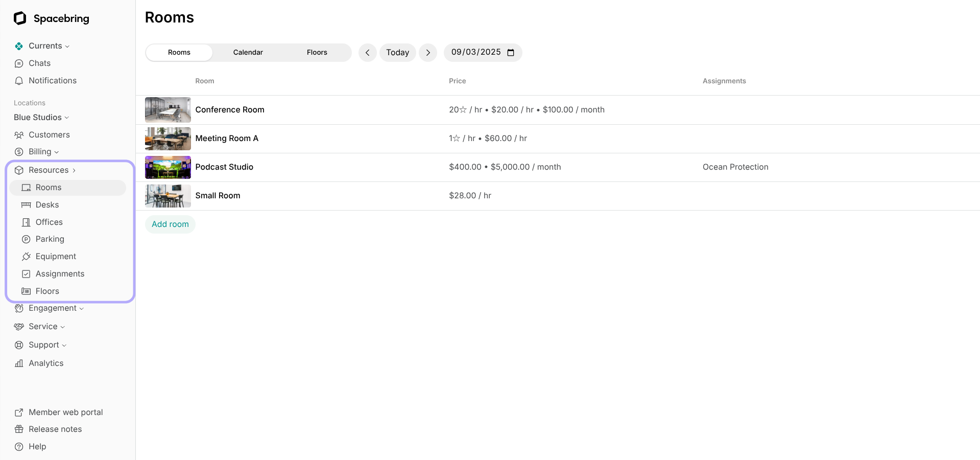980x460 pixels.
Task: Expand the Support section
Action: pyautogui.click(x=47, y=345)
